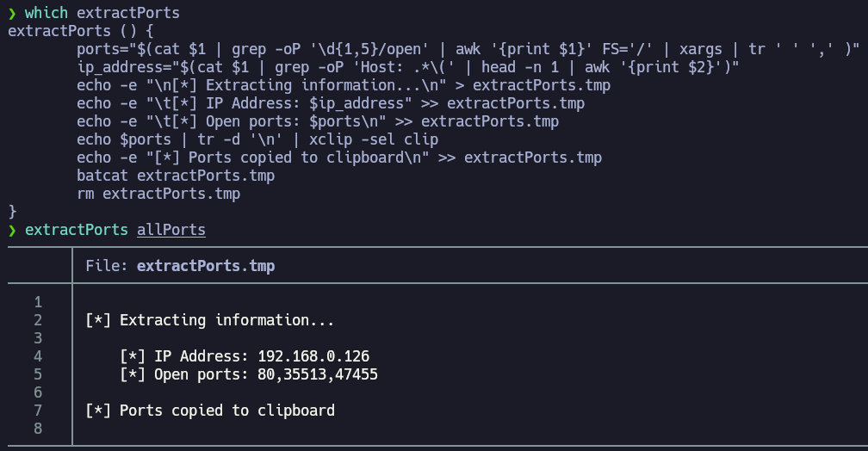Click the open ports list 80,35513,47455
The height and width of the screenshot is (451, 868).
318,374
